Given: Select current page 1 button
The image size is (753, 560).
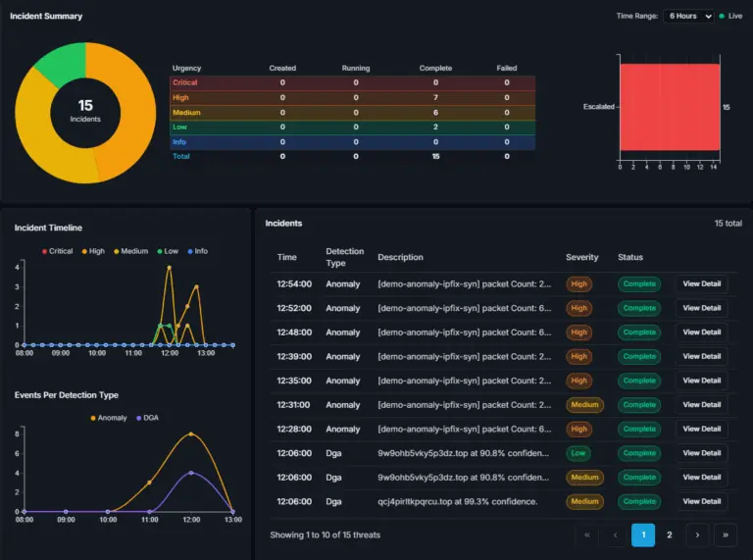Looking at the screenshot, I should pyautogui.click(x=643, y=535).
